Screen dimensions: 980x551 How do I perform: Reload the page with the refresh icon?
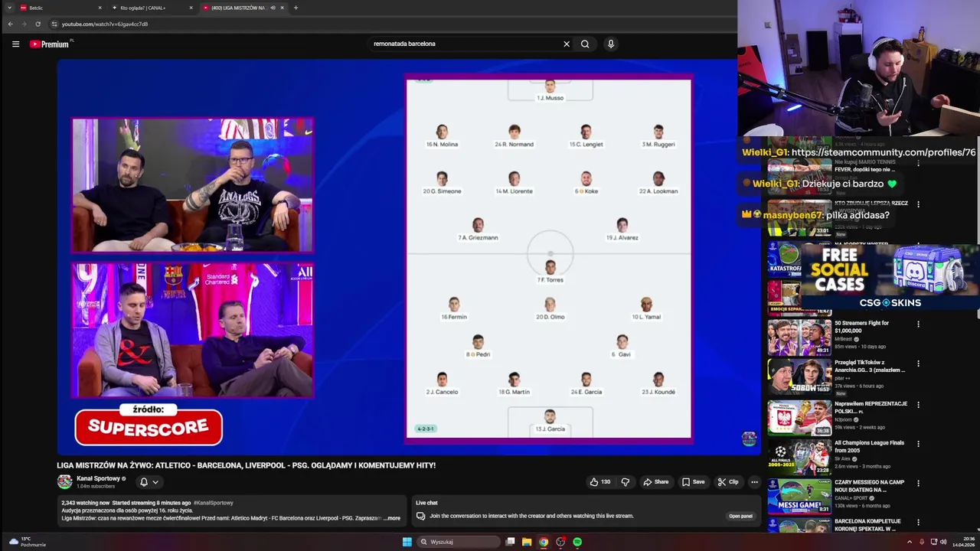click(x=38, y=24)
